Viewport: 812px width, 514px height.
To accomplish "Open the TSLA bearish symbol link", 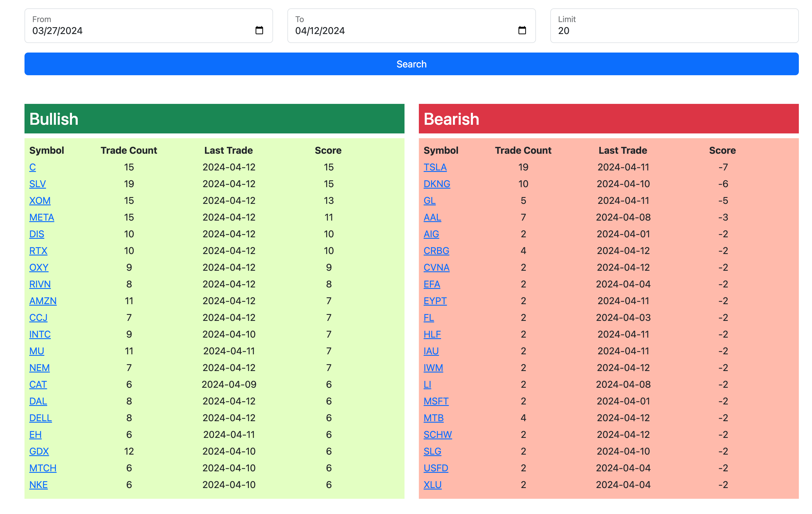I will tap(435, 167).
